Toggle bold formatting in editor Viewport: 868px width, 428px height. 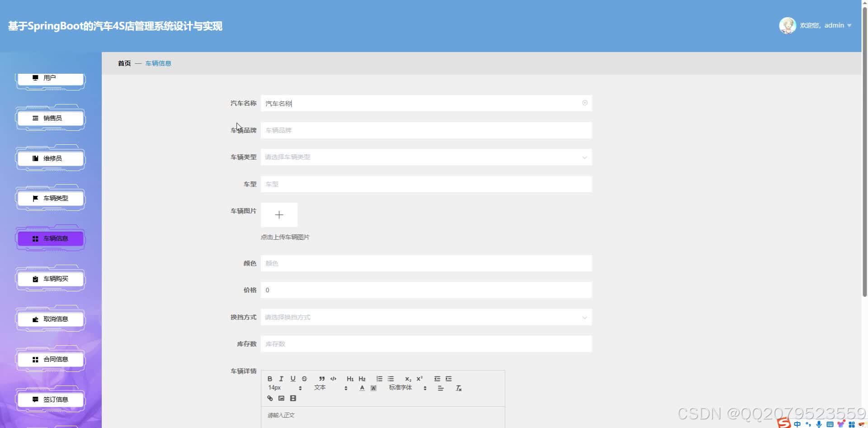coord(270,379)
